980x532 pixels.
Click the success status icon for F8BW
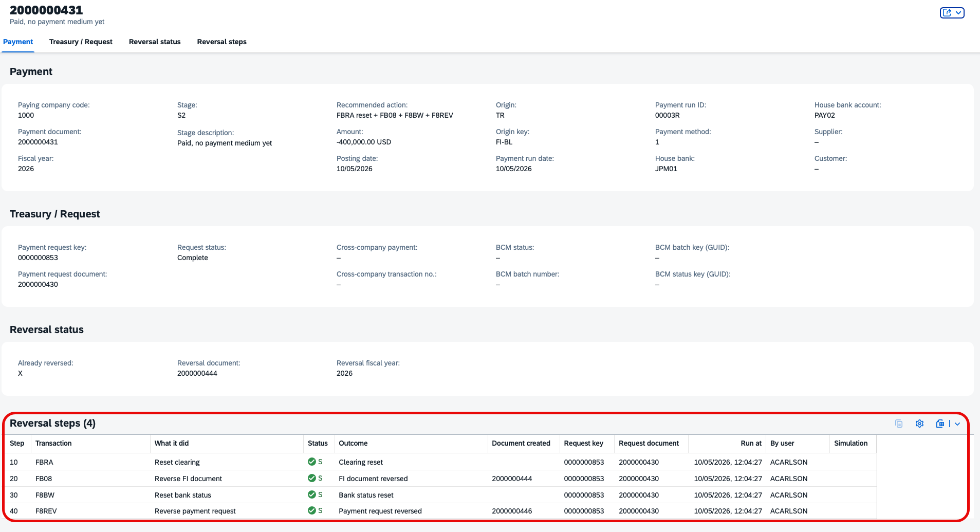click(311, 494)
